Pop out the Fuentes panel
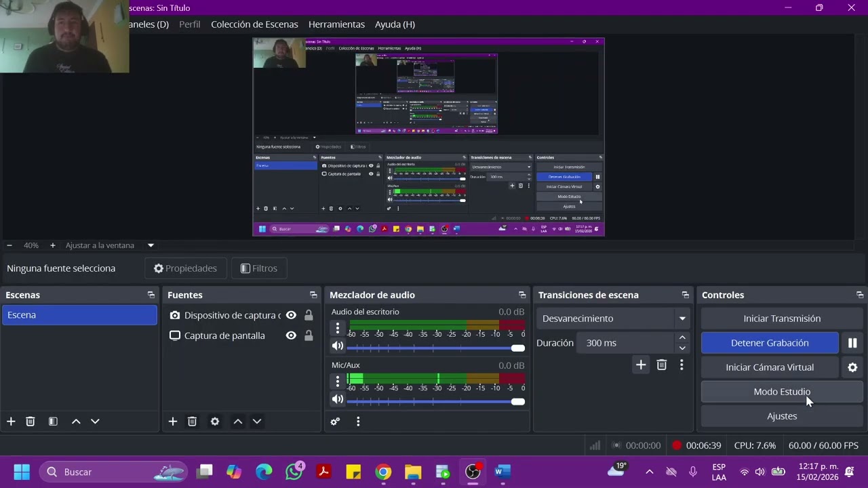Screen dimensions: 868x488 [313, 295]
